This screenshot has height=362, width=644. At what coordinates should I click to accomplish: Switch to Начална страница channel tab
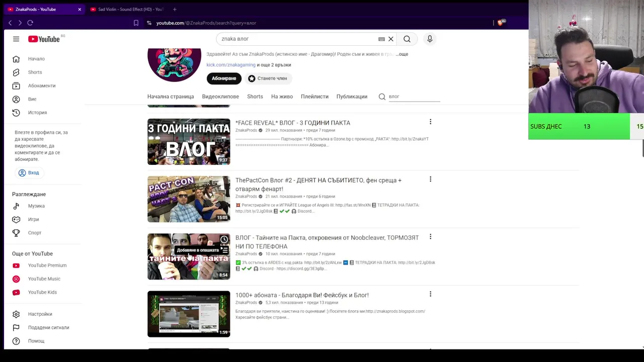(x=171, y=97)
